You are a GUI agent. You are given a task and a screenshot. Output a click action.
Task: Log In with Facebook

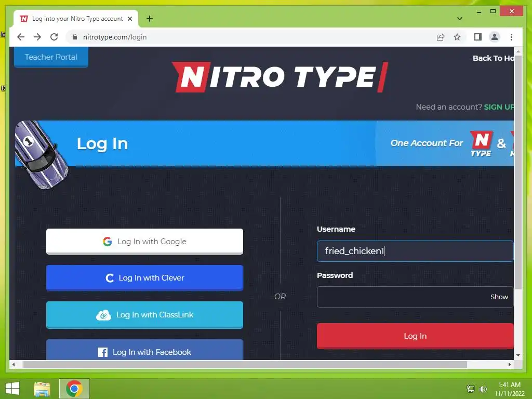(144, 350)
